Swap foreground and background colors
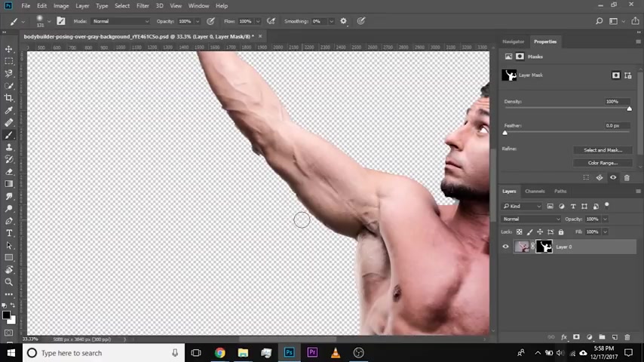644x362 pixels. click(x=13, y=305)
